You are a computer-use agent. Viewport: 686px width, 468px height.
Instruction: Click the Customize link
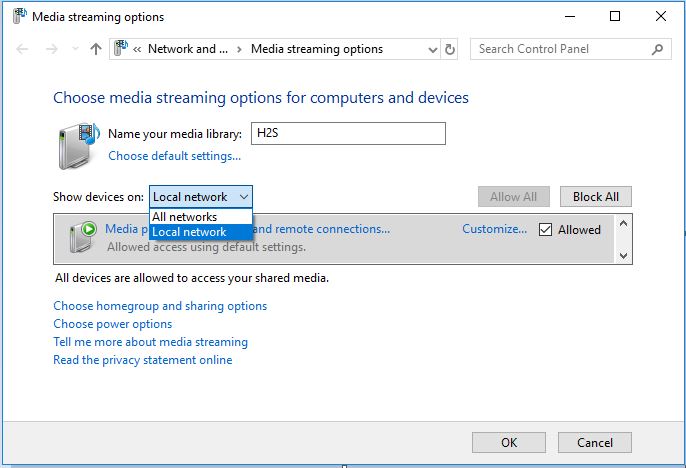[x=494, y=229]
